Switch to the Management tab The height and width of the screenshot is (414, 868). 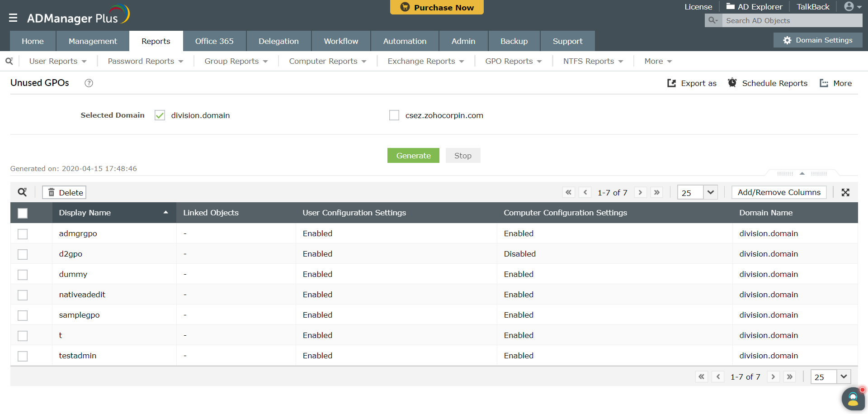point(93,41)
